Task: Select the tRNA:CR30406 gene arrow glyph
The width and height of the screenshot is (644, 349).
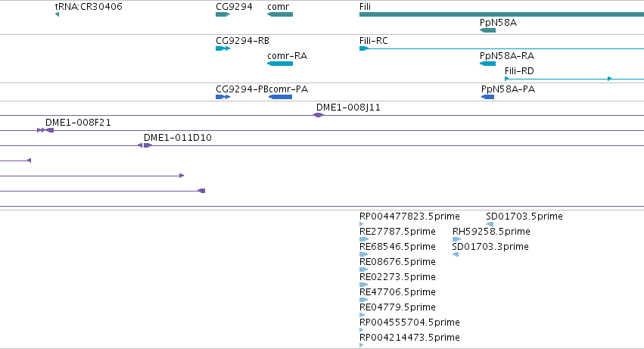Action: (57, 14)
